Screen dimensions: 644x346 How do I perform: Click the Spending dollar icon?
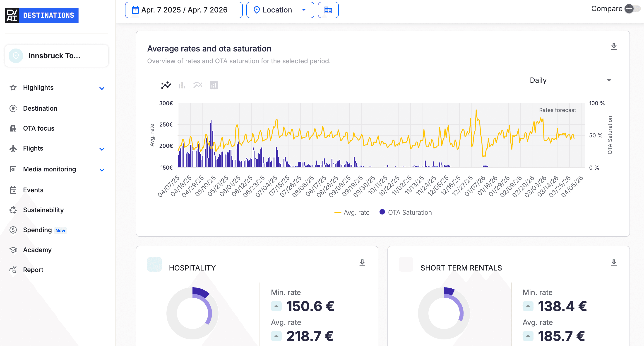tap(13, 230)
